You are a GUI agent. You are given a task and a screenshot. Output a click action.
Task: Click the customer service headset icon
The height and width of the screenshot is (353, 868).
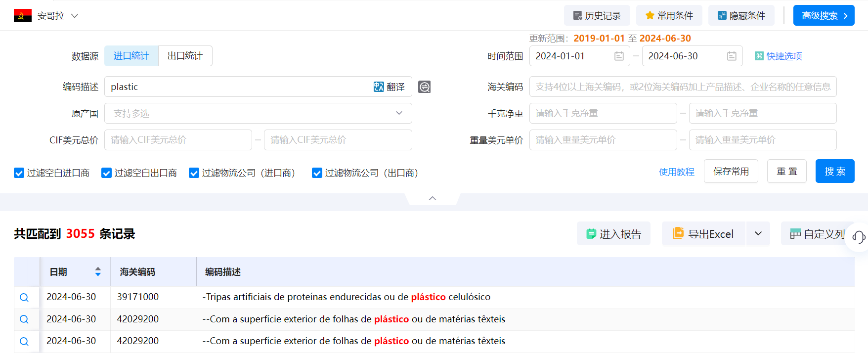tap(859, 237)
